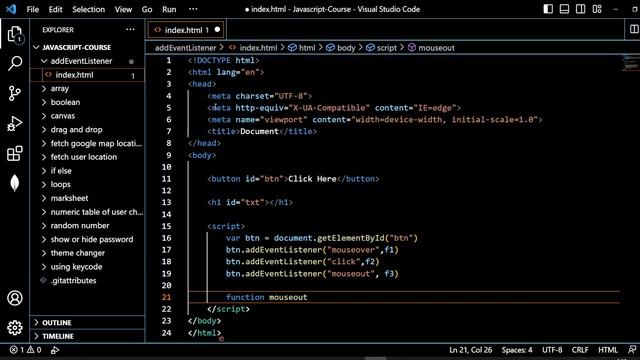This screenshot has width=640, height=360.
Task: Click addEventListener in the breadcrumb
Action: [185, 48]
